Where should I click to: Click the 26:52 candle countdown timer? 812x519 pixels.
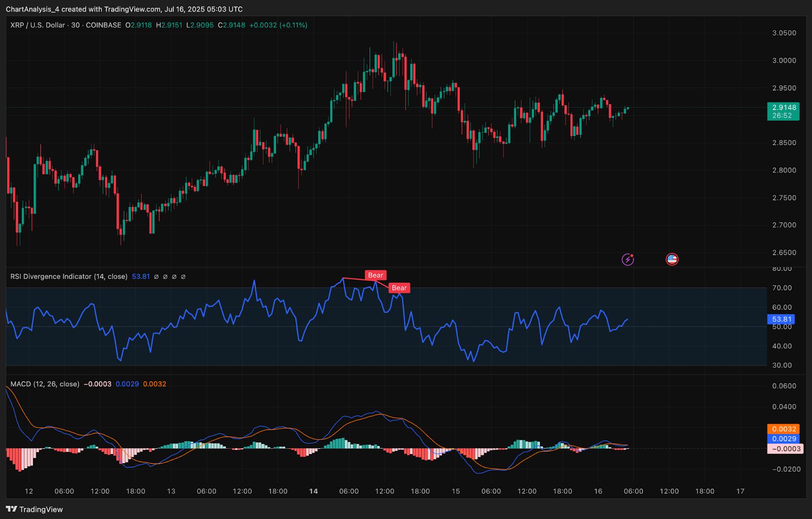point(783,116)
